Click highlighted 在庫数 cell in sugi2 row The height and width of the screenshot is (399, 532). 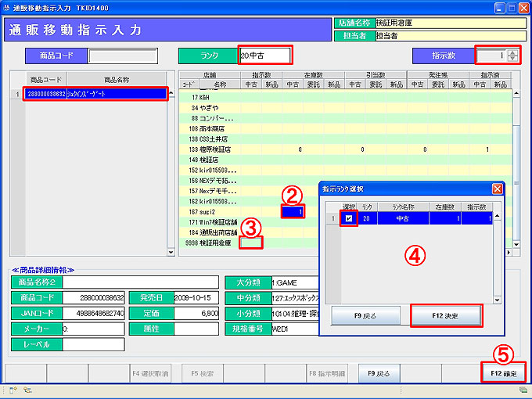(x=293, y=212)
